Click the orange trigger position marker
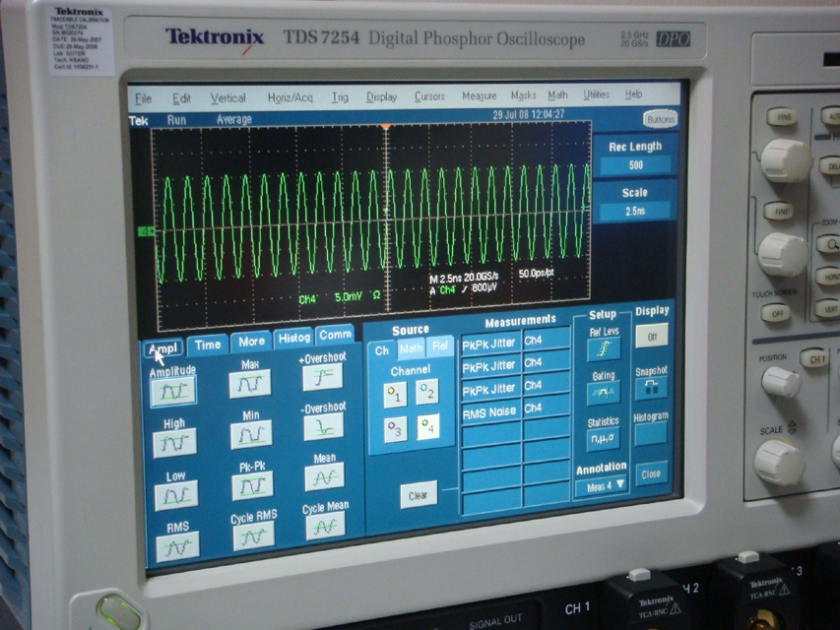Screen dimensions: 840x630 point(386,127)
